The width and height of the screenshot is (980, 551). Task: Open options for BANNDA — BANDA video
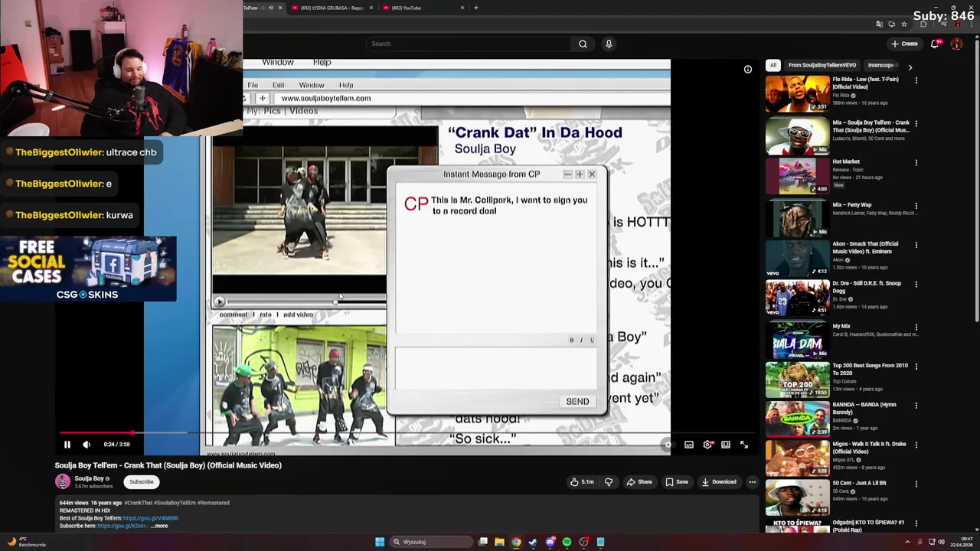click(x=916, y=405)
